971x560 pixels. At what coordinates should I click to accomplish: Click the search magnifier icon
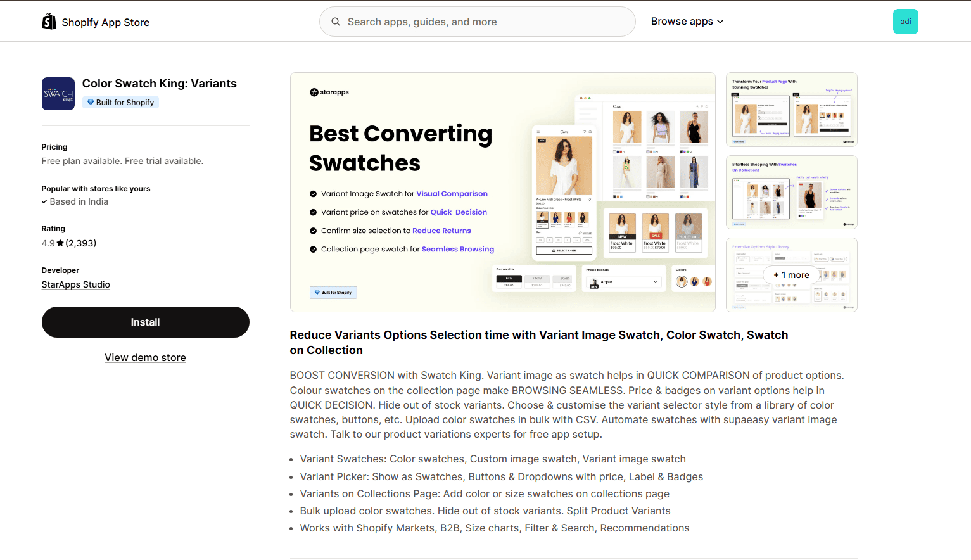click(336, 22)
